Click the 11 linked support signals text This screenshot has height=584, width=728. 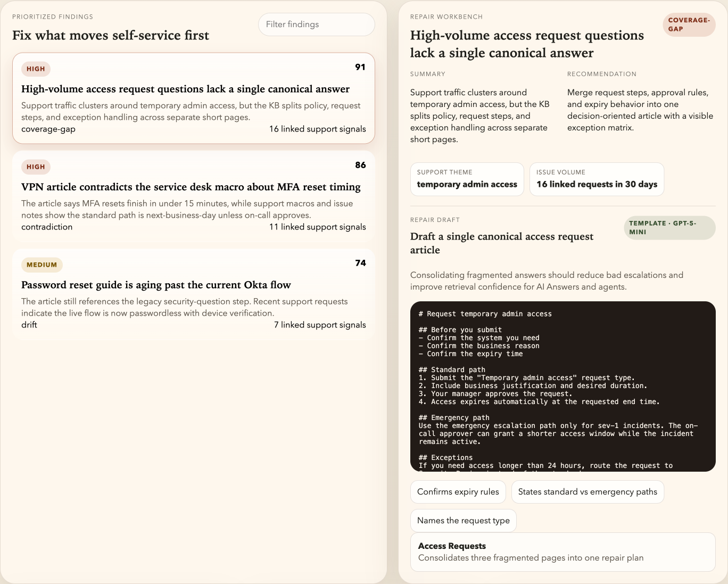tap(317, 227)
